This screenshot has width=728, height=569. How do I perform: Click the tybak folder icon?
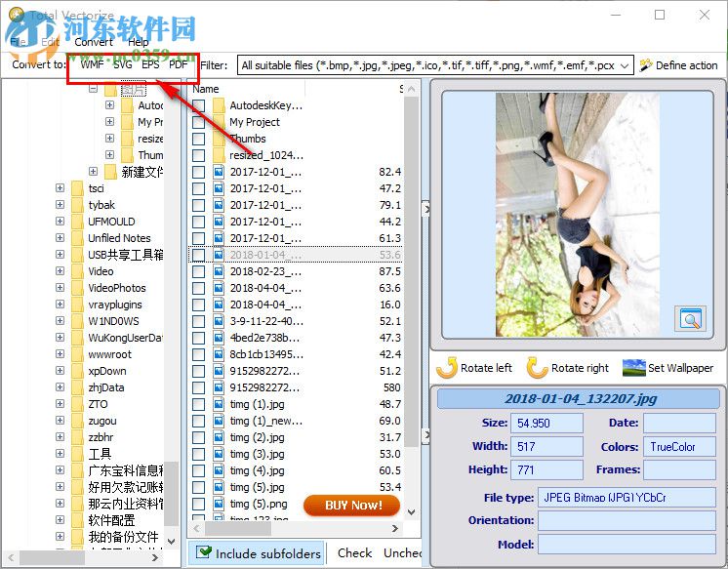click(77, 205)
